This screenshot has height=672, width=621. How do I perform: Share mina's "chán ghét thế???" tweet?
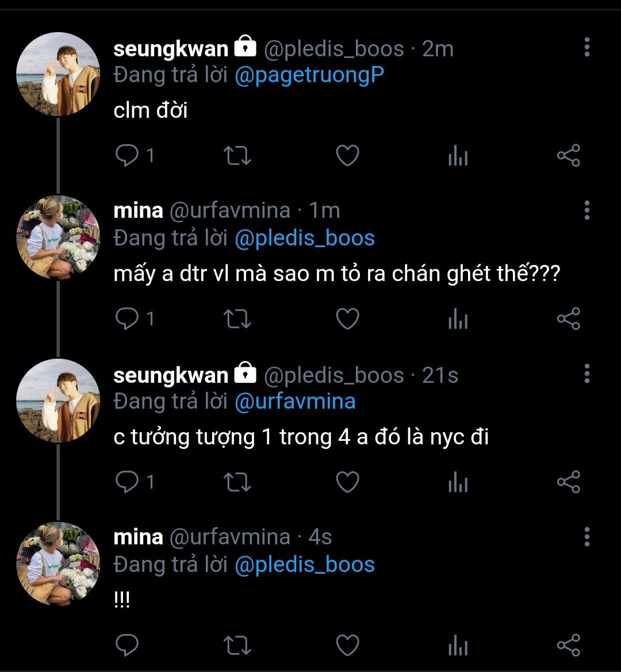pyautogui.click(x=568, y=318)
